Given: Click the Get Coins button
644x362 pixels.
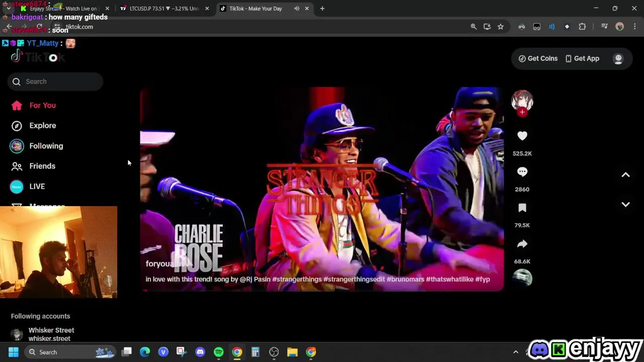Looking at the screenshot, I should (538, 58).
